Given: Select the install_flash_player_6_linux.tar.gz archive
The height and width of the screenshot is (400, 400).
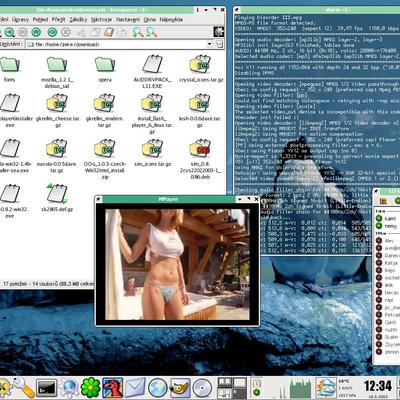Looking at the screenshot, I should (x=152, y=114).
